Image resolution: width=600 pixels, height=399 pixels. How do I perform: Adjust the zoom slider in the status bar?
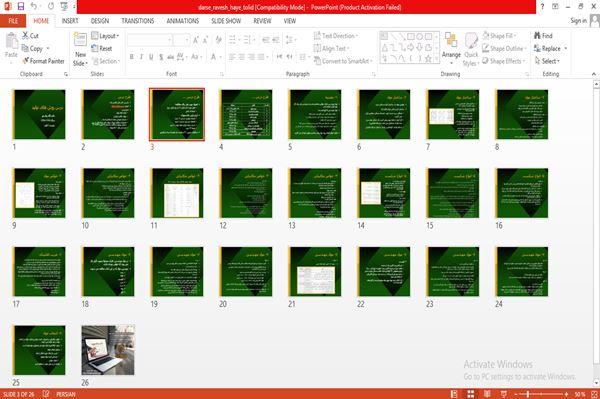[528, 394]
